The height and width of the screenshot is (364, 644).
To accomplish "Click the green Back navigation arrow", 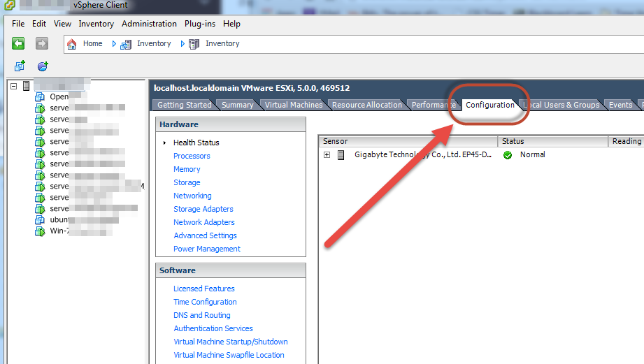I will (18, 43).
